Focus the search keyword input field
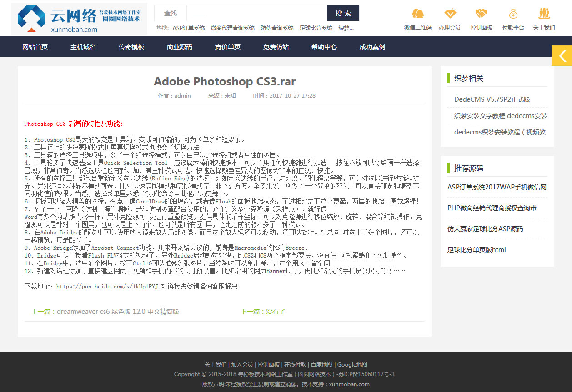The image size is (572, 392). point(257,13)
